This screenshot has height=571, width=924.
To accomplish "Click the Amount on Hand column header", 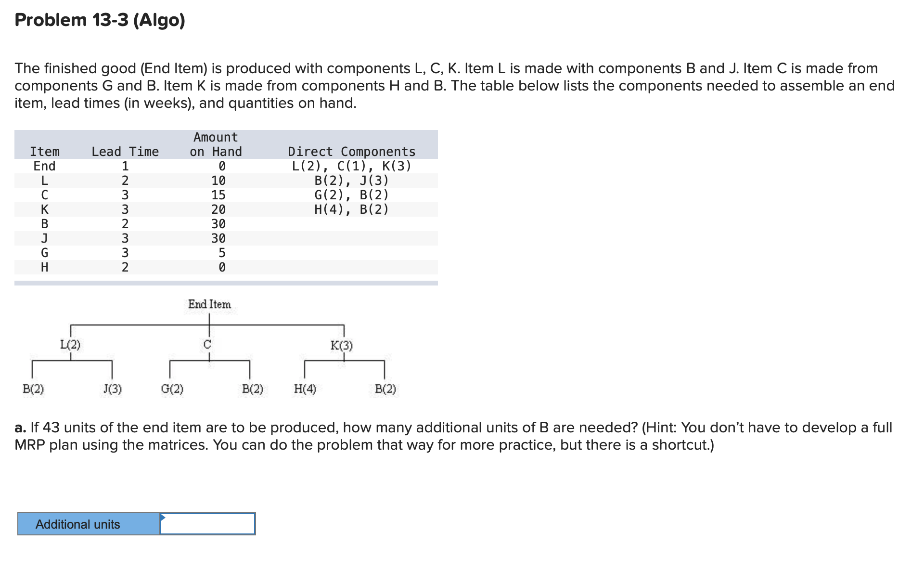I will coord(216,144).
